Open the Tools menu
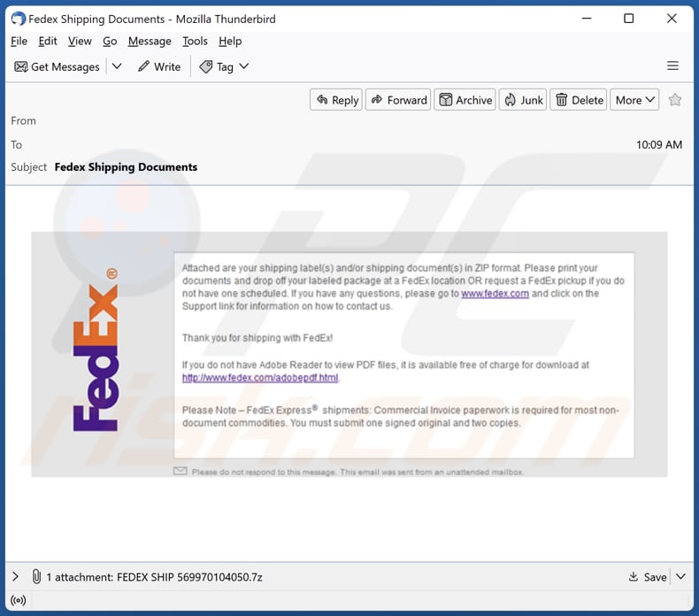 click(x=195, y=41)
